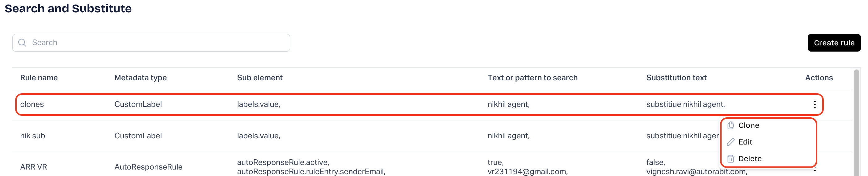868x176 pixels.
Task: Click the Substitution text column header
Action: [x=676, y=78]
